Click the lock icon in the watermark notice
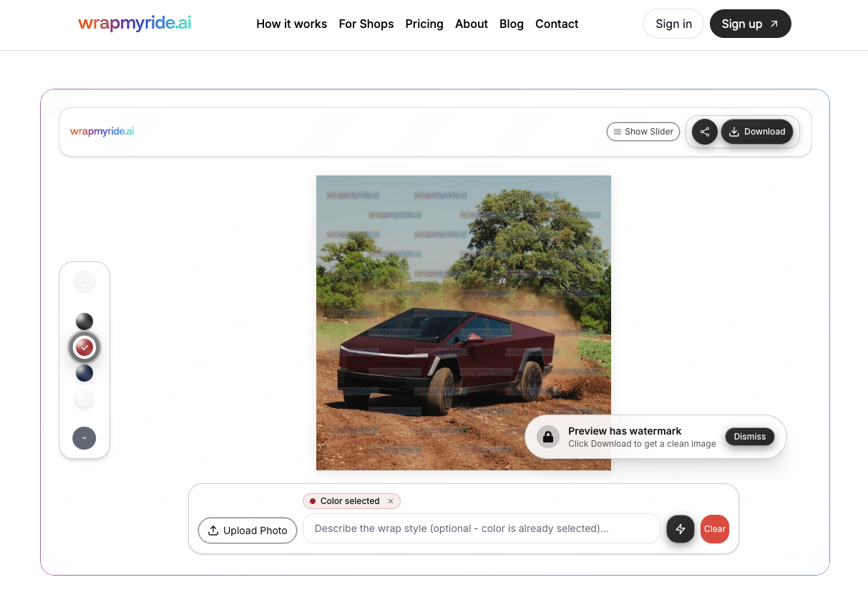 547,436
